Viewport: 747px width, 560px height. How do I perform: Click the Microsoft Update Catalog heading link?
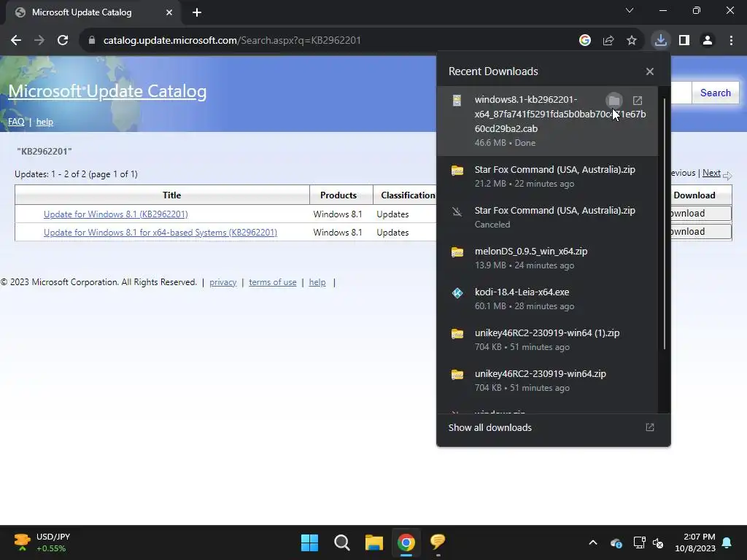pyautogui.click(x=107, y=91)
